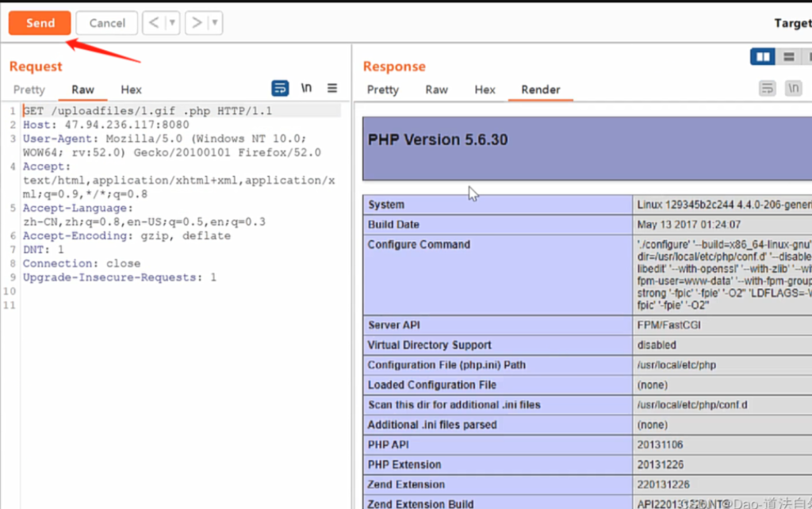Open the forward-history dropdown arrow
The height and width of the screenshot is (509, 812).
click(x=215, y=23)
